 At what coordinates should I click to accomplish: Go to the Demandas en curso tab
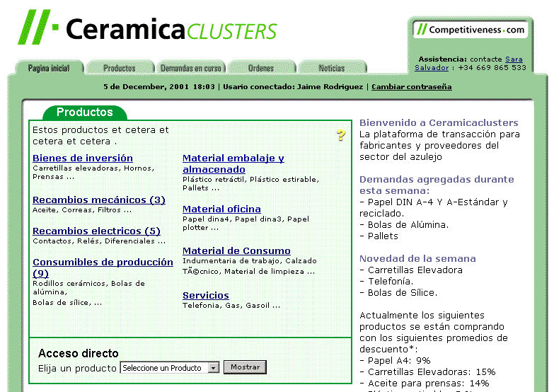point(190,68)
